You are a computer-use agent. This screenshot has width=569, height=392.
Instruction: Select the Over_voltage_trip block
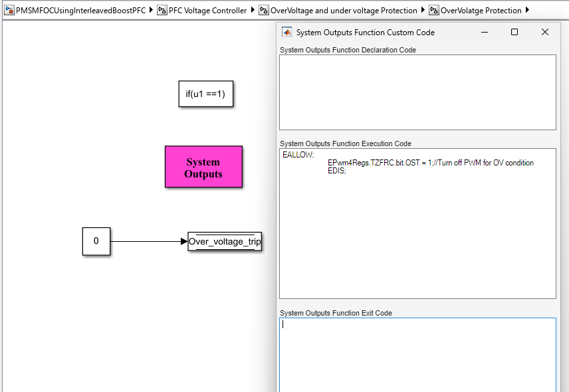click(225, 242)
